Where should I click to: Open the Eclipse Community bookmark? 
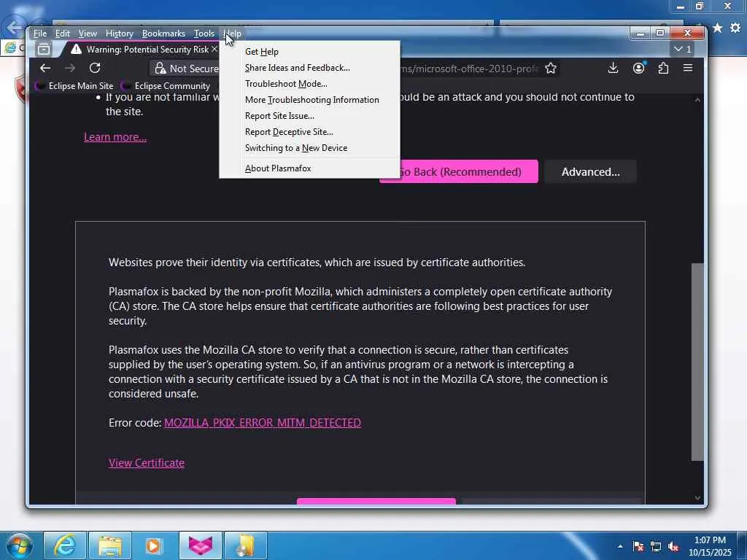pyautogui.click(x=166, y=86)
